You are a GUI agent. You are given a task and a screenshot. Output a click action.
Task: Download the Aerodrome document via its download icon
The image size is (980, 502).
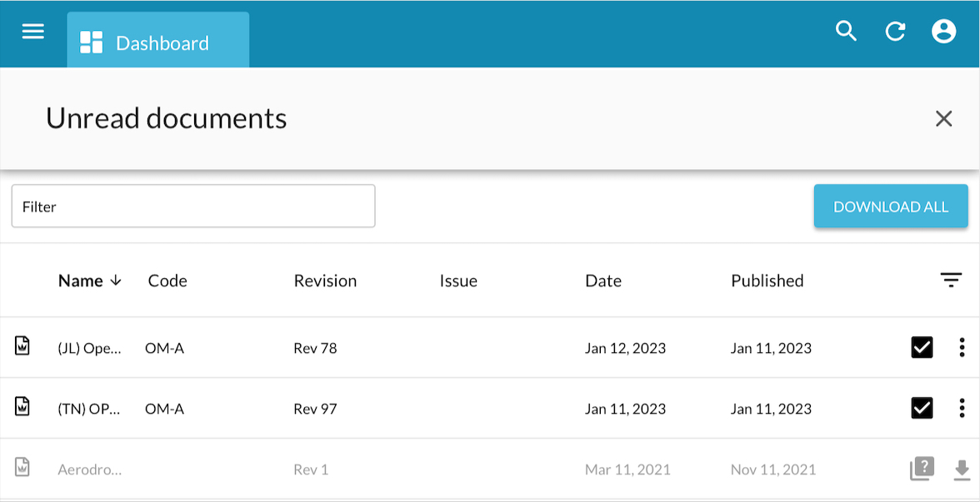pos(963,469)
